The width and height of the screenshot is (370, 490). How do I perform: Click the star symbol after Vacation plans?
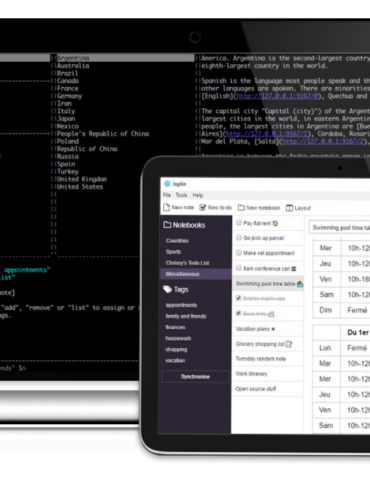(273, 329)
